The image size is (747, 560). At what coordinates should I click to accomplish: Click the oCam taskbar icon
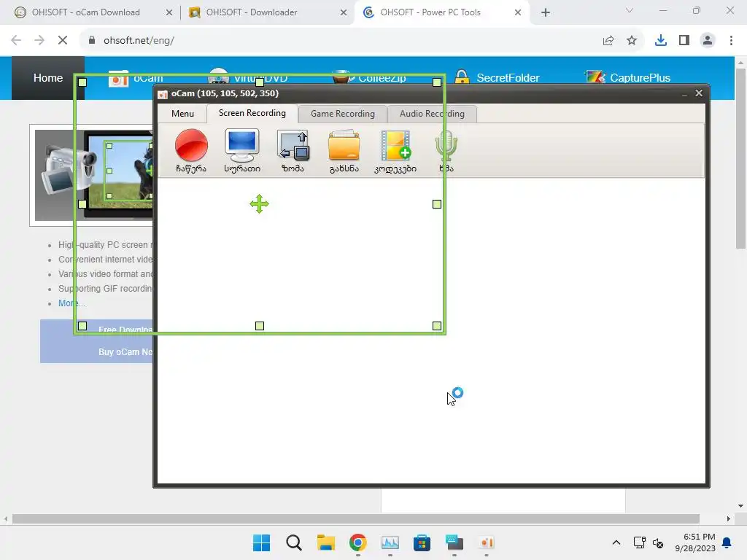point(487,542)
